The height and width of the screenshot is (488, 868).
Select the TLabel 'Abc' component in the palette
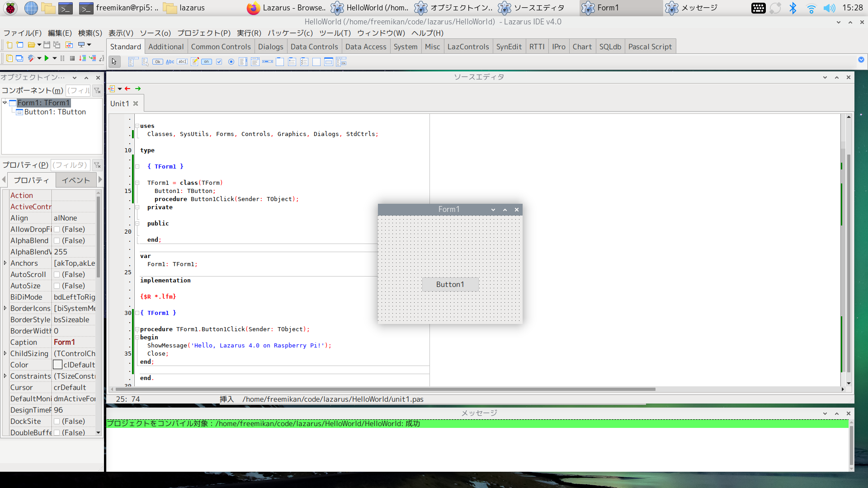170,62
